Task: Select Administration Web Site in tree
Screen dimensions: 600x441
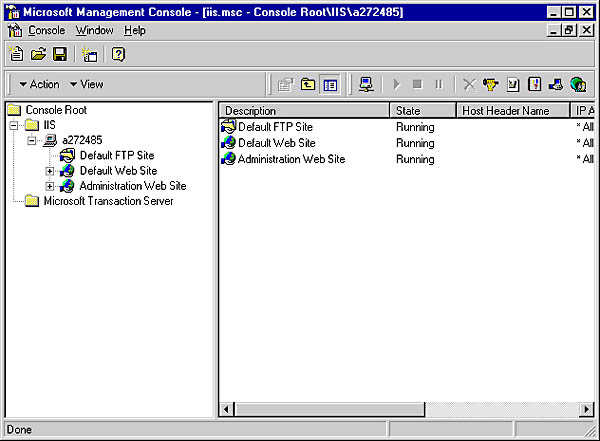Action: (133, 186)
